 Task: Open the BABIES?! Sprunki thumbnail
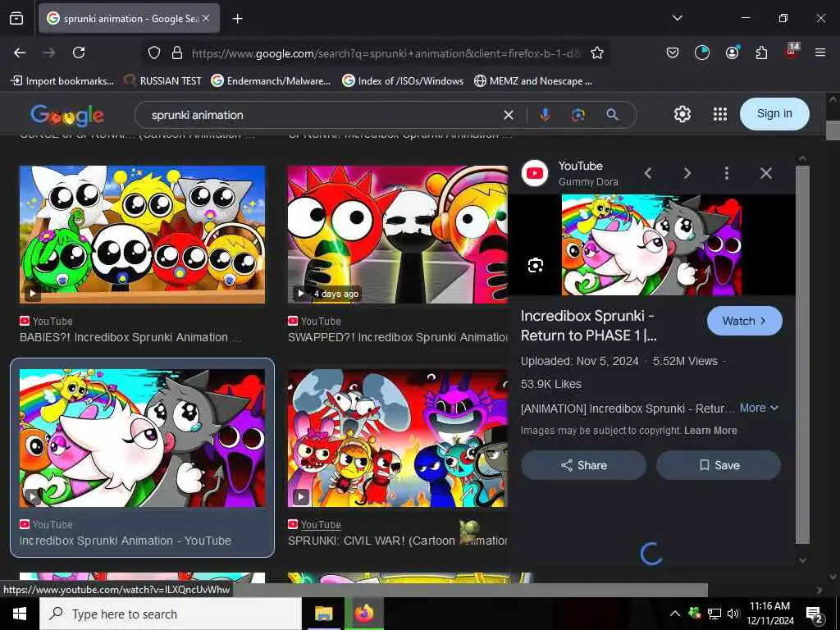pyautogui.click(x=142, y=234)
